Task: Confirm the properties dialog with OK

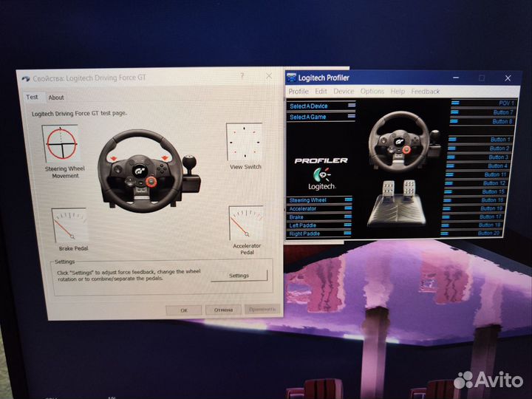Action: (x=184, y=310)
